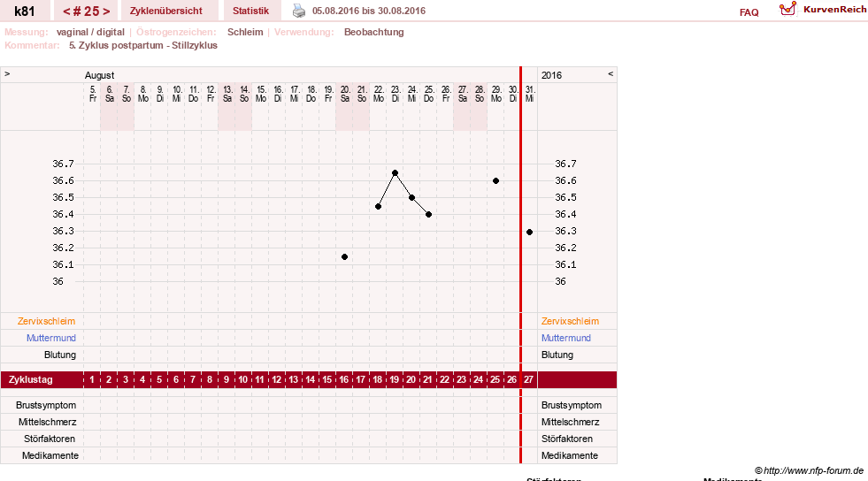The height and width of the screenshot is (481, 868).
Task: Open the FAQ link
Action: 749,12
